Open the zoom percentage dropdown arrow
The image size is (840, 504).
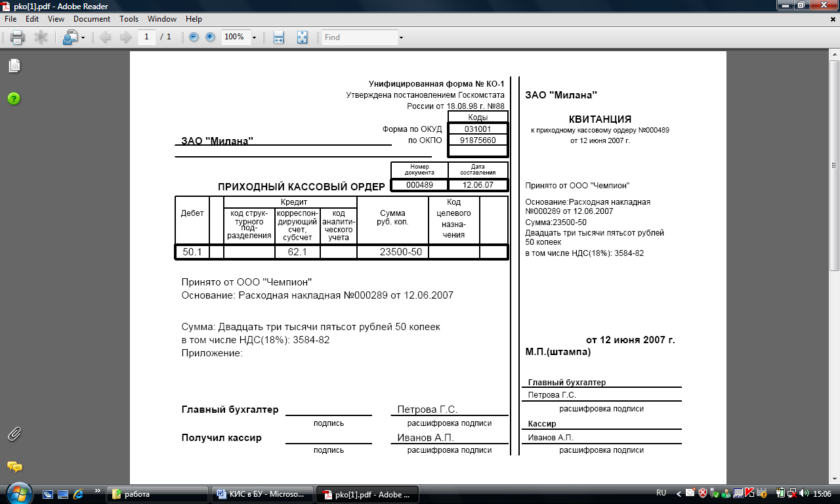254,37
